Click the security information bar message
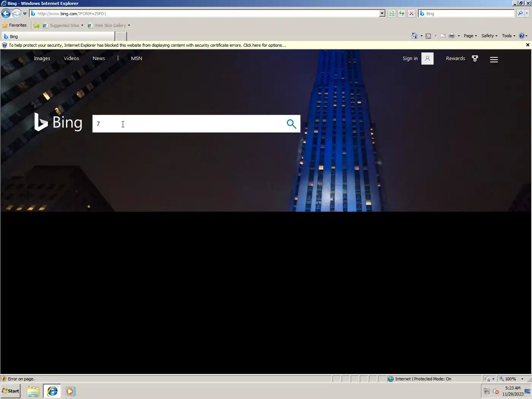Image resolution: width=532 pixels, height=399 pixels. (x=147, y=45)
